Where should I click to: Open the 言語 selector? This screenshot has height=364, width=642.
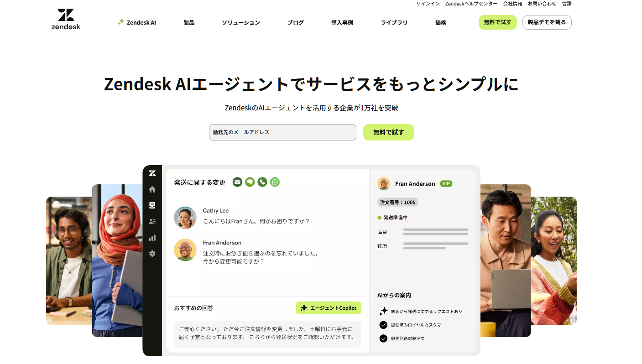tap(566, 4)
